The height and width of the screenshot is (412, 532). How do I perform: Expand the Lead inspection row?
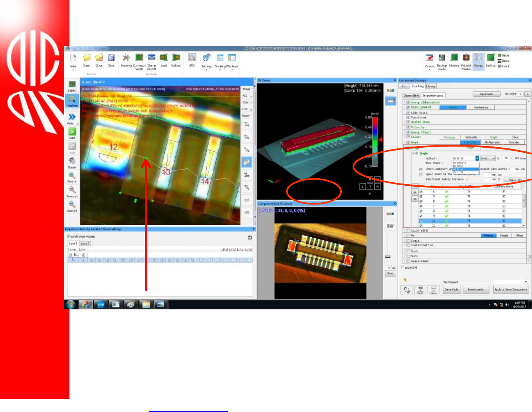click(405, 142)
